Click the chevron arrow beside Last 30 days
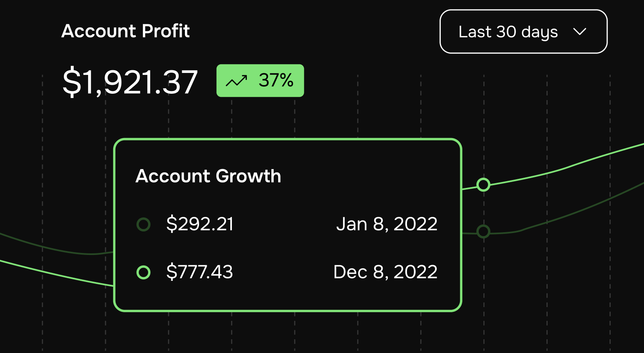 click(579, 31)
